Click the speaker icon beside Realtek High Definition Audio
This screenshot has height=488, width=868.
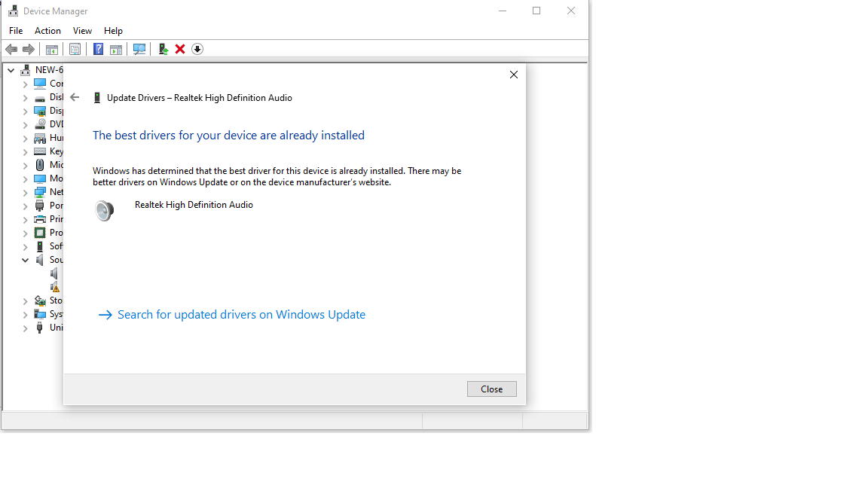pos(104,211)
